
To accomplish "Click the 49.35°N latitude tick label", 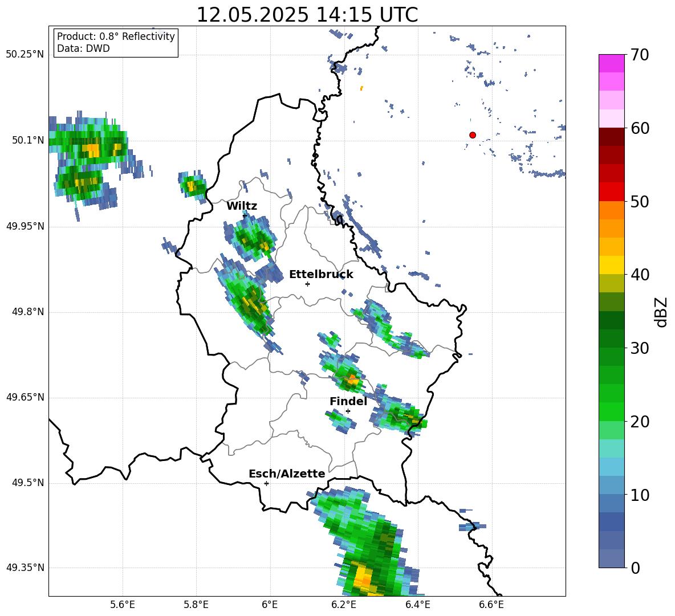I will [25, 568].
